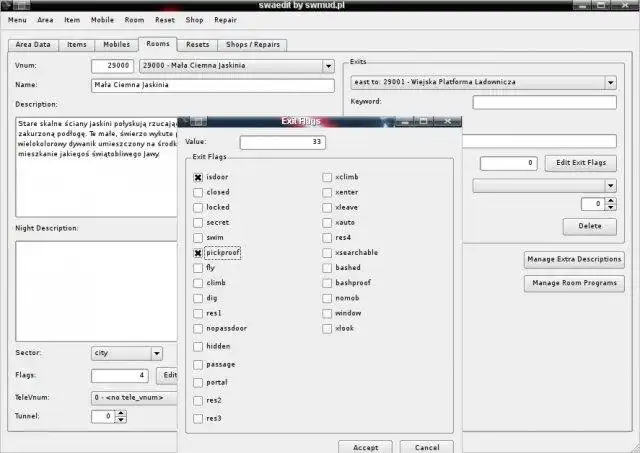This screenshot has width=640, height=453.
Task: Enable the xsearchable flag
Action: click(327, 253)
